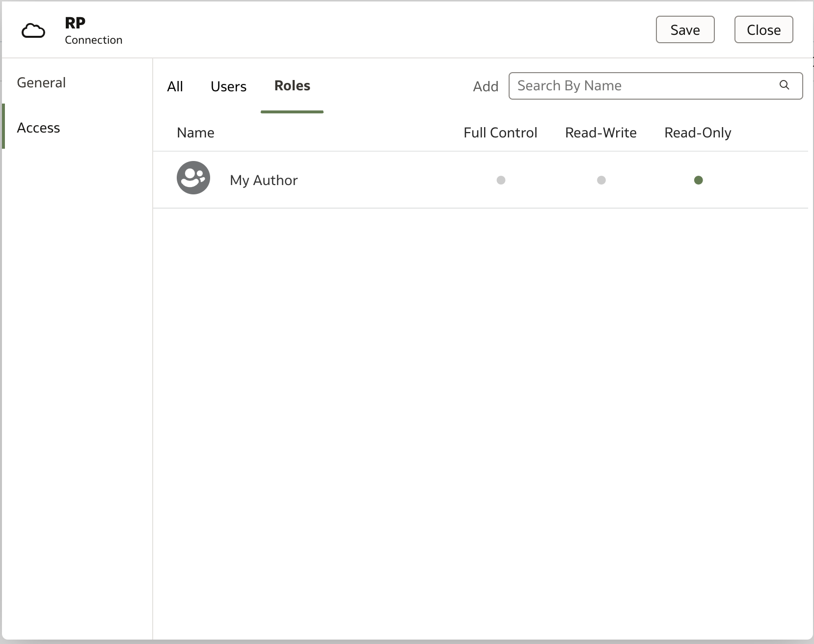Select the Roles tab
This screenshot has height=644, width=814.
tap(292, 86)
